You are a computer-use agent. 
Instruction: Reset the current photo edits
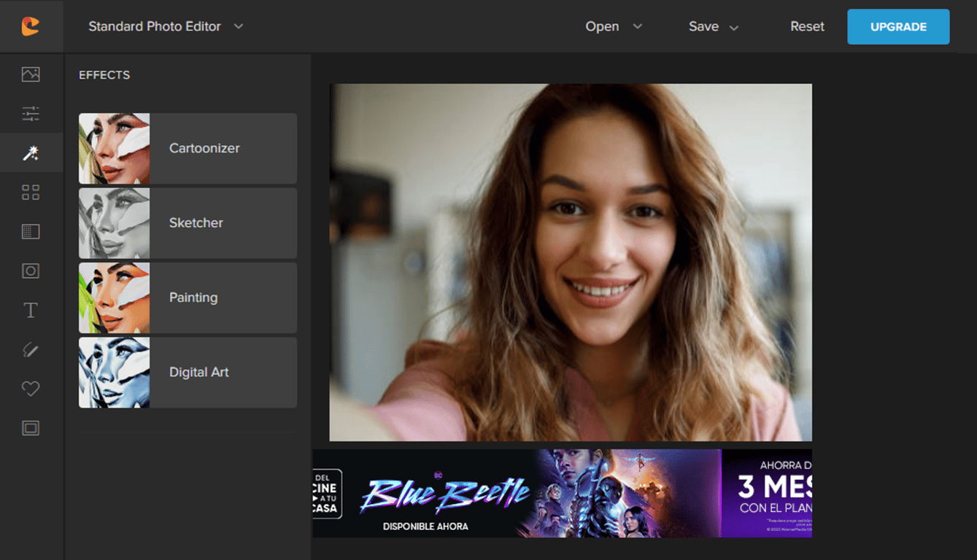tap(807, 26)
